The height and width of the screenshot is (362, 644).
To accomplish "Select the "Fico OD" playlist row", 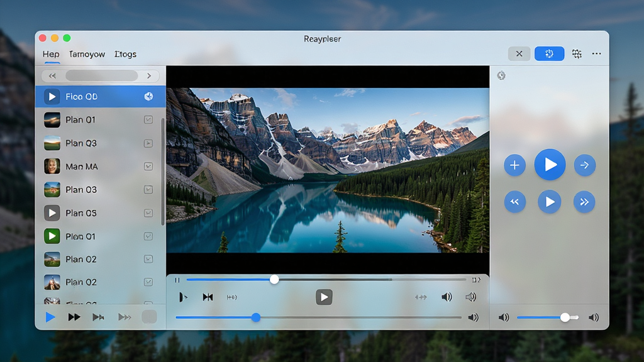I will 101,96.
